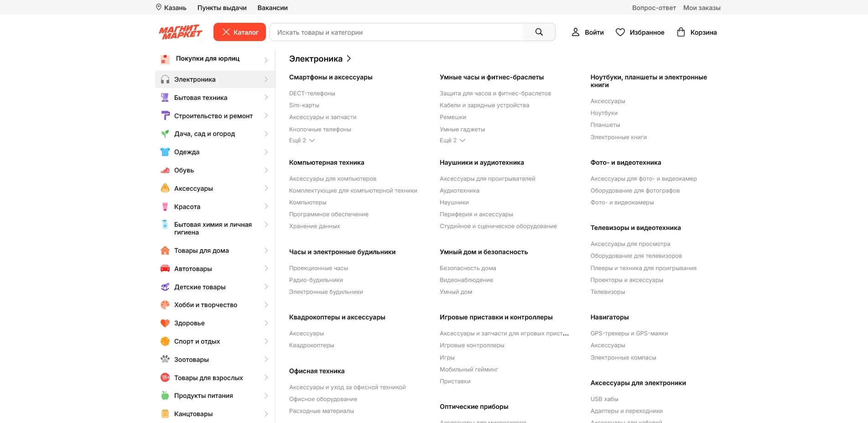Click the T-shirt icon for Одежда
This screenshot has width=868, height=423.
pos(165,152)
